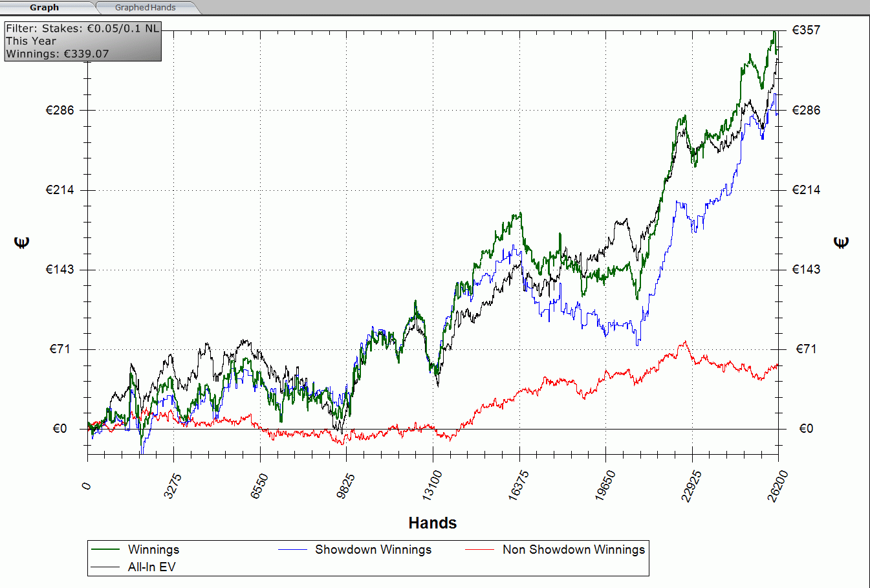870x588 pixels.
Task: Click the Hands x-axis title
Action: 433,523
